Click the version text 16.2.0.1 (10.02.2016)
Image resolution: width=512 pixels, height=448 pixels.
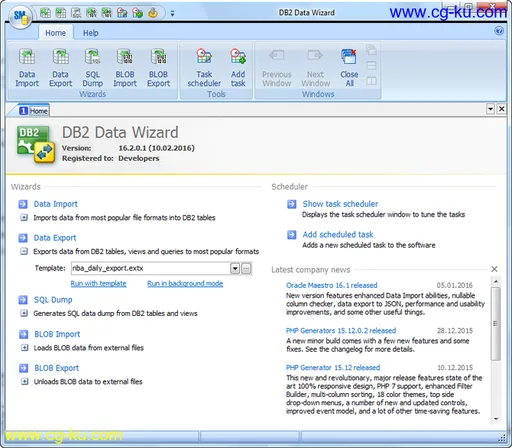(156, 148)
